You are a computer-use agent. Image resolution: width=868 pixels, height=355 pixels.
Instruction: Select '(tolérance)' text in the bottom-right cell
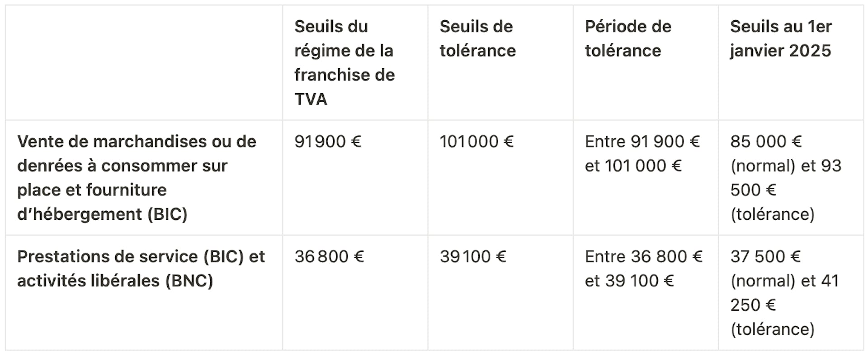(772, 329)
